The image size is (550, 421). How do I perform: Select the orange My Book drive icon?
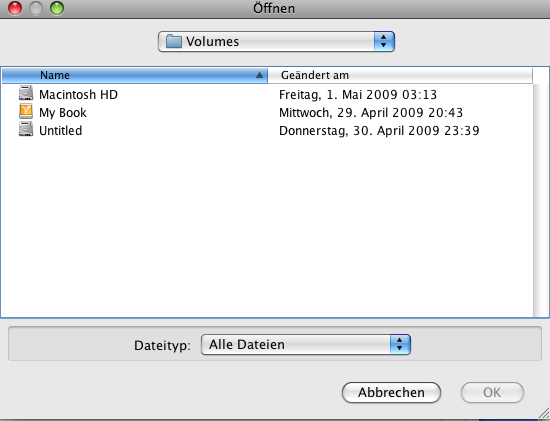(26, 112)
